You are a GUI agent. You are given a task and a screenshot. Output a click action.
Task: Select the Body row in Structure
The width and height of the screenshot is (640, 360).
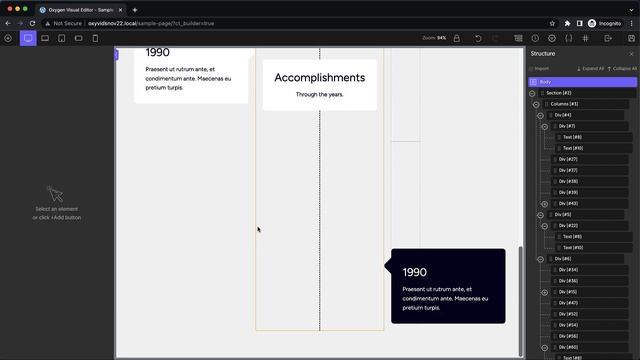click(582, 82)
